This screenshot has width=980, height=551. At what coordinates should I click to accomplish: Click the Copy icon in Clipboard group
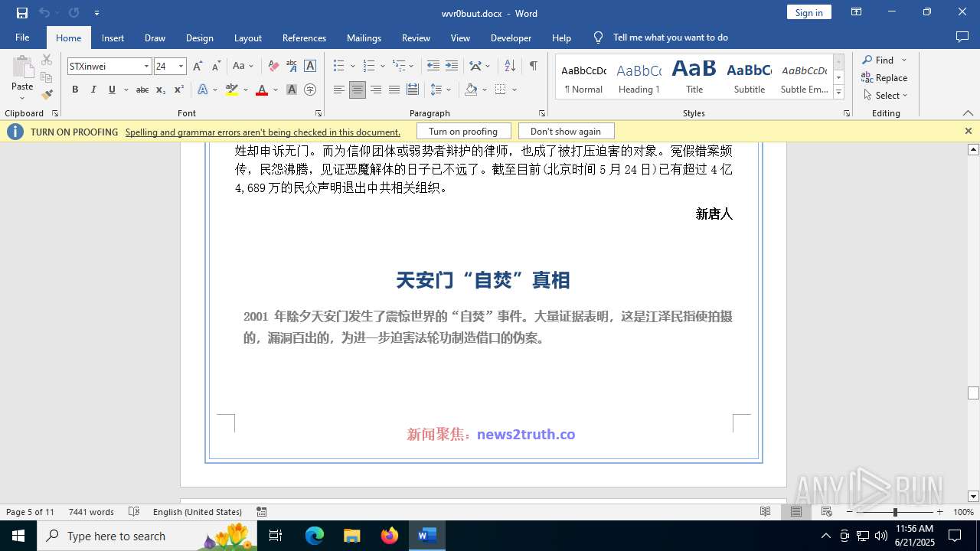tap(47, 77)
